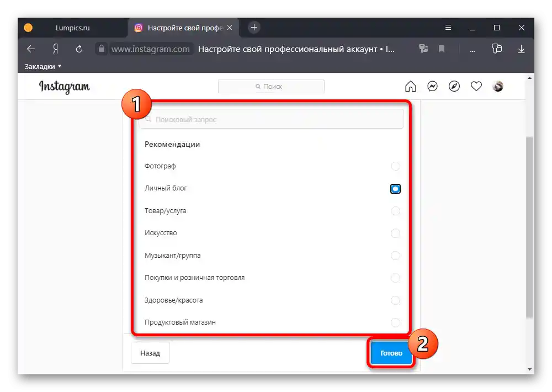Image resolution: width=552 pixels, height=392 pixels.
Task: Switch to the Lumpics.ru tab
Action: 72,28
